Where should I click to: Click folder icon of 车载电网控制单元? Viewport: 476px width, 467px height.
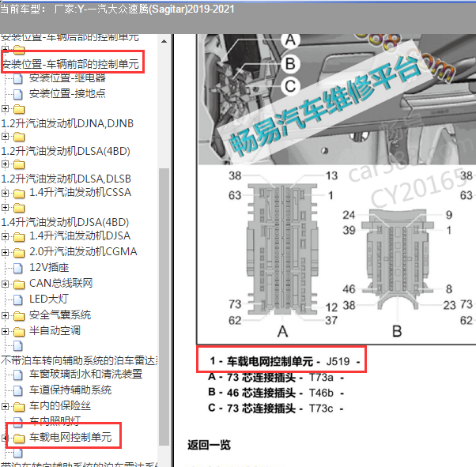click(19, 439)
